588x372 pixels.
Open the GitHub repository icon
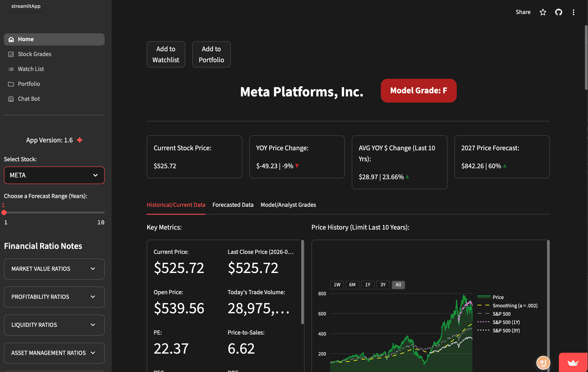point(558,12)
